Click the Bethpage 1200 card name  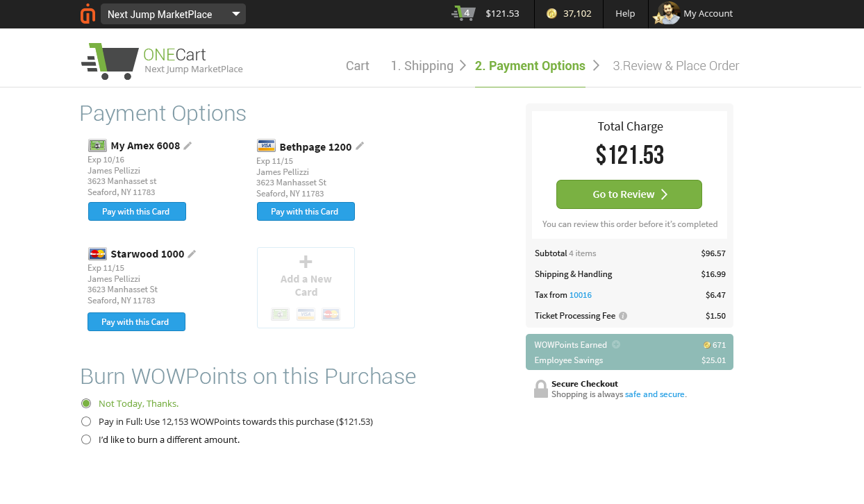point(315,146)
